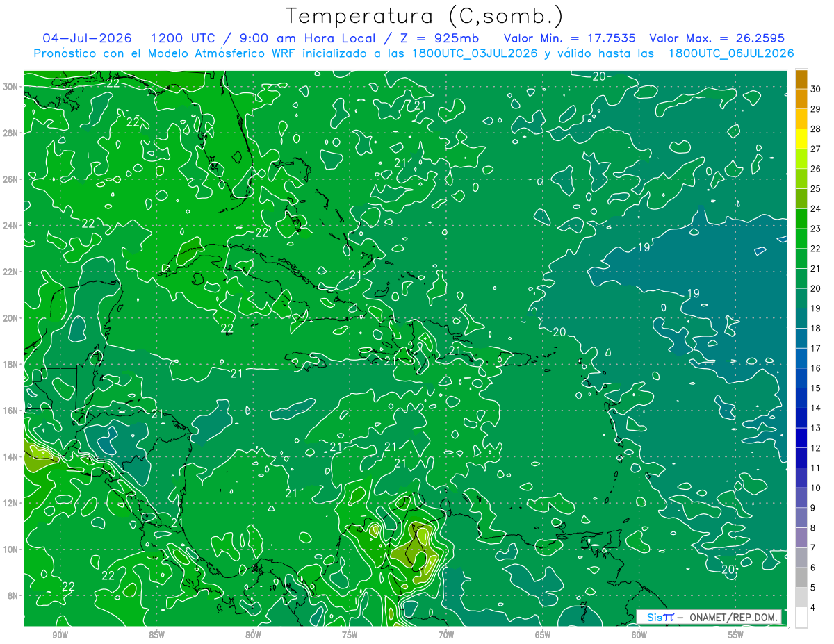
Task: Click the teal swatch between 18 and 19
Action: [801, 318]
